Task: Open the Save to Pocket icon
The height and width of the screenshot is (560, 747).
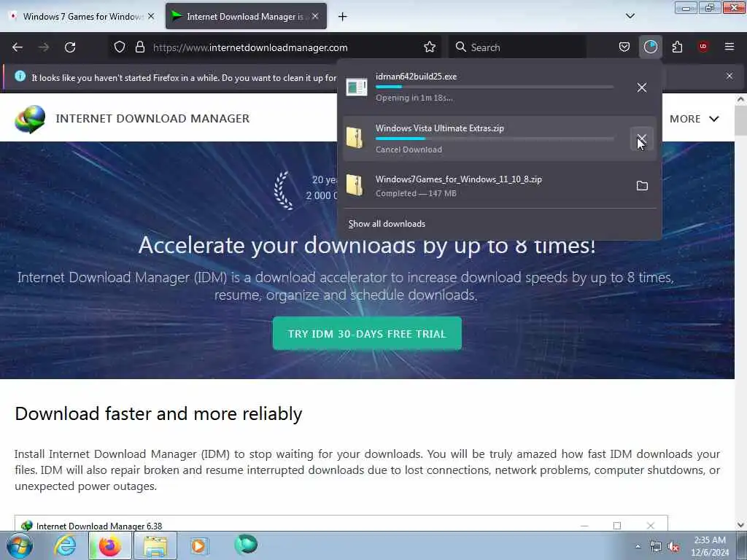Action: tap(624, 47)
